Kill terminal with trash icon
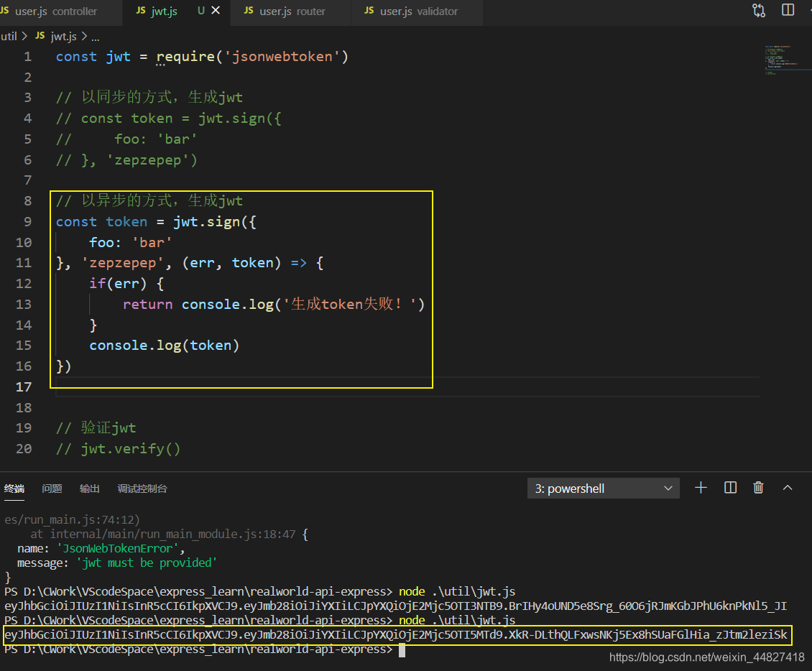Image resolution: width=812 pixels, height=671 pixels. coord(758,488)
